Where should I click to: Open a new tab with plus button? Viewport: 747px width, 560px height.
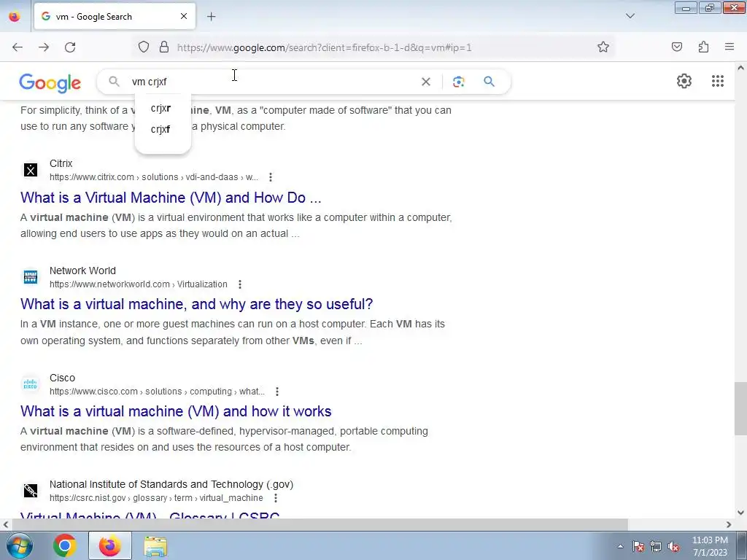coord(211,17)
